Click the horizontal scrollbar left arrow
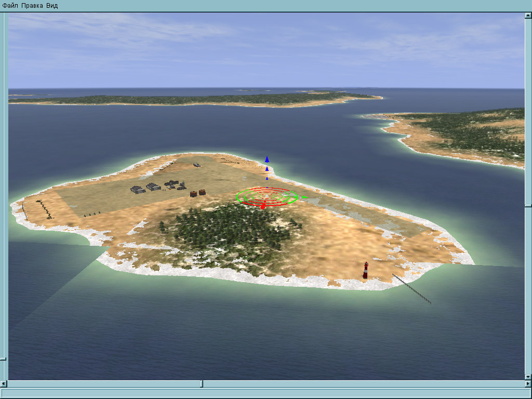 click(x=4, y=384)
